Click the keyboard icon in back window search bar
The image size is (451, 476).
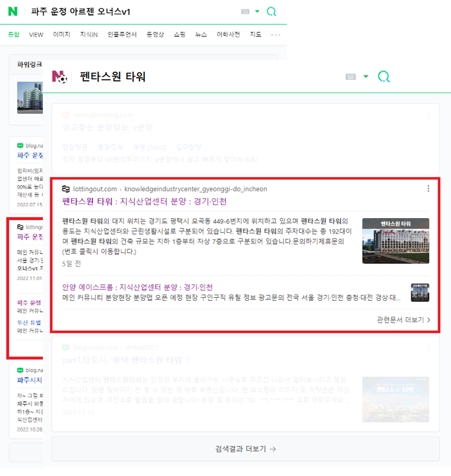click(245, 12)
